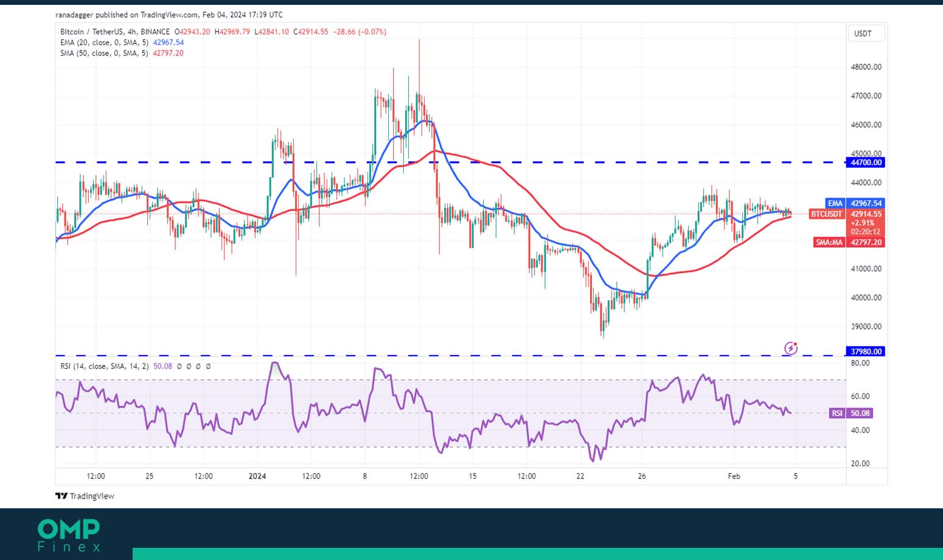
Task: Click the 37980.00 support price label
Action: coord(866,351)
